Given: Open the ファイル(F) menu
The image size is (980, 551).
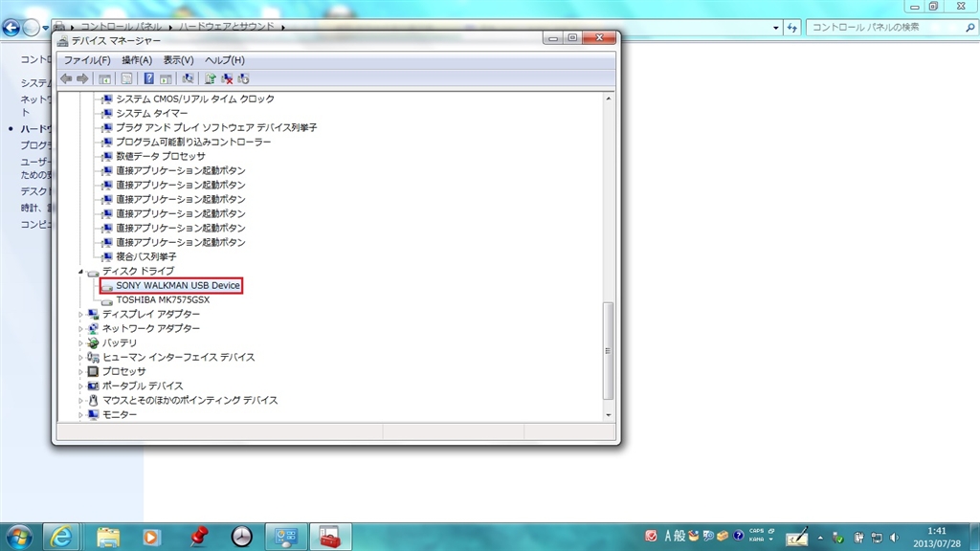Looking at the screenshot, I should click(87, 60).
